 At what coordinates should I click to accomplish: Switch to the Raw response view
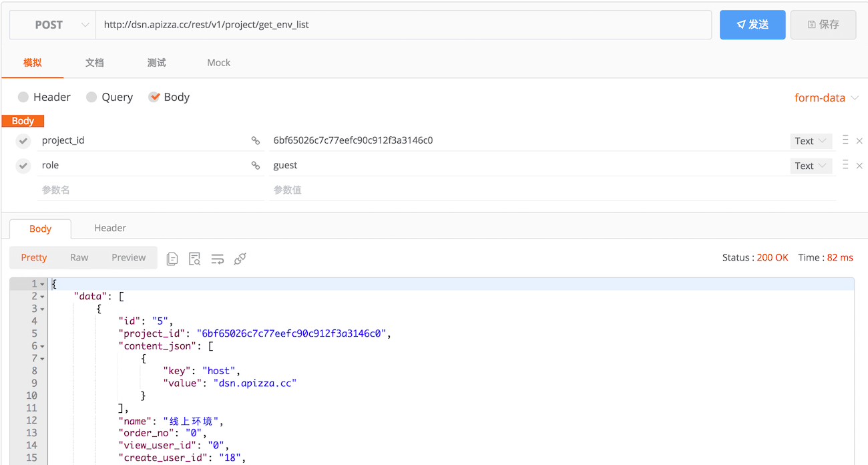pos(79,258)
